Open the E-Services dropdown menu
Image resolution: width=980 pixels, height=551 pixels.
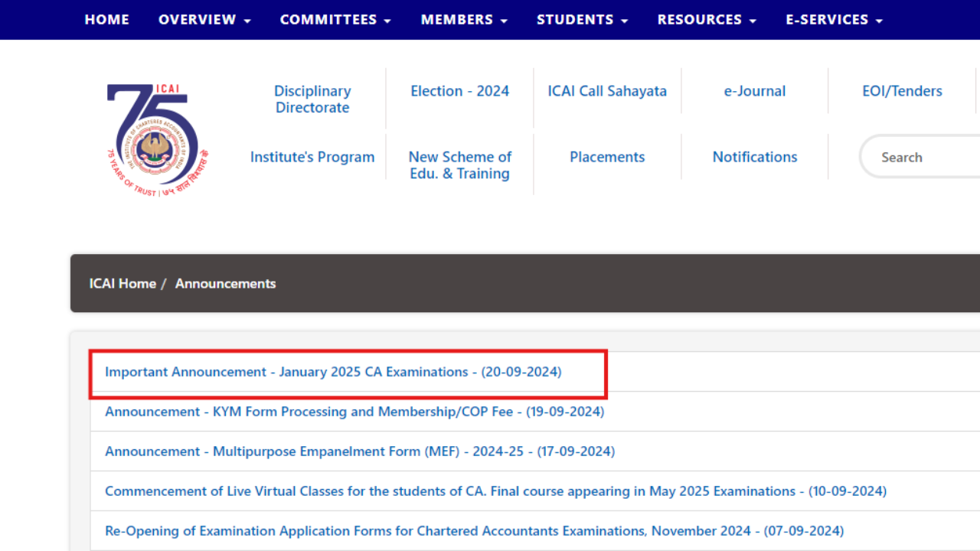click(834, 20)
